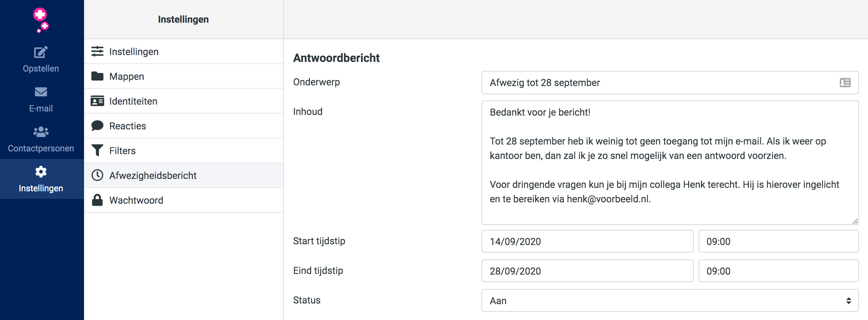Viewport: 868px width, 320px height.
Task: Click the card icon inside Onderwerp field
Action: click(x=845, y=83)
